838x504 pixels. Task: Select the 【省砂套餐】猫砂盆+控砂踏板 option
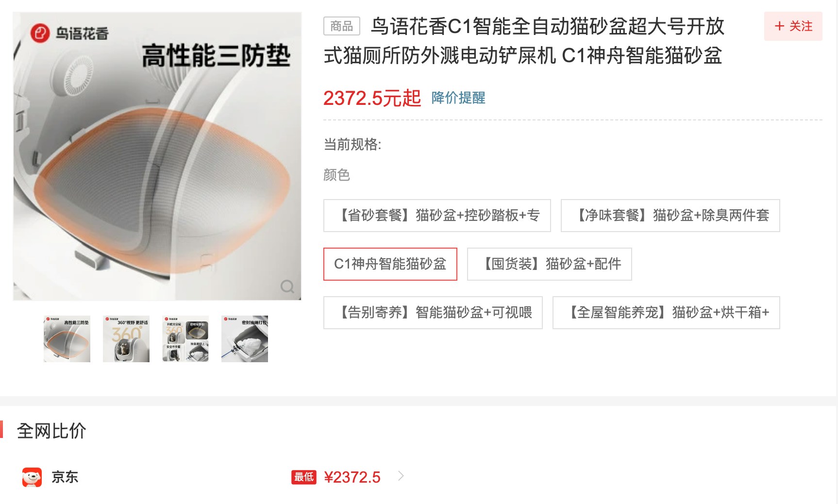click(437, 216)
